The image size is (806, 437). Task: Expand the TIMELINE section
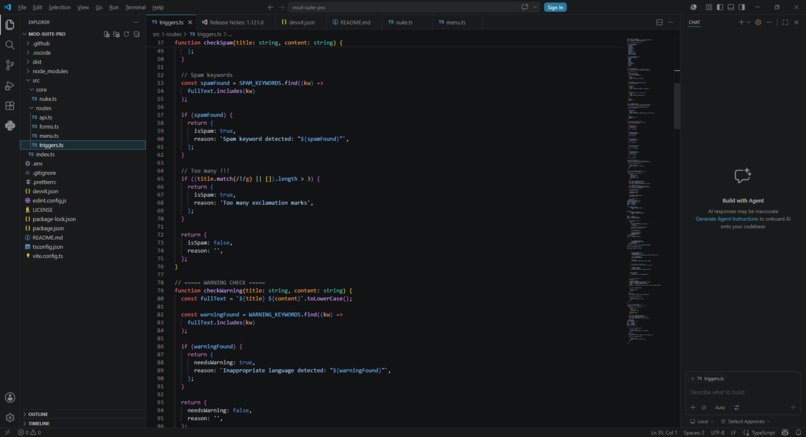click(83, 423)
